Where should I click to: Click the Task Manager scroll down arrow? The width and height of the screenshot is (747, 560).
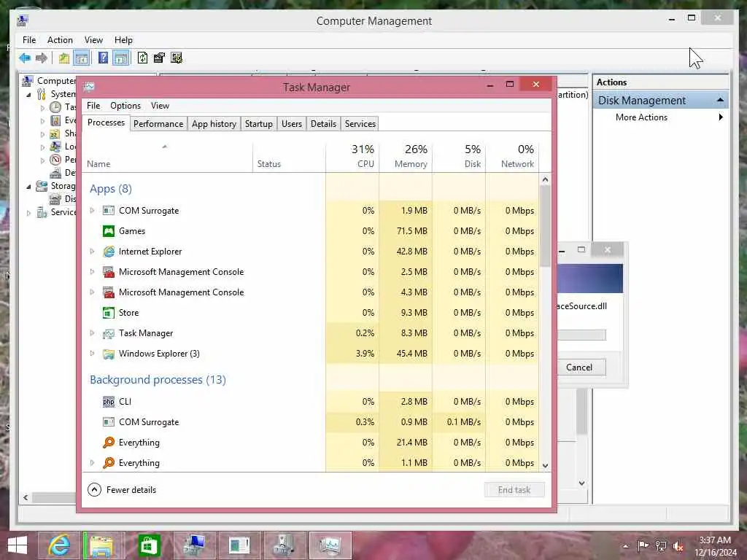pos(545,466)
